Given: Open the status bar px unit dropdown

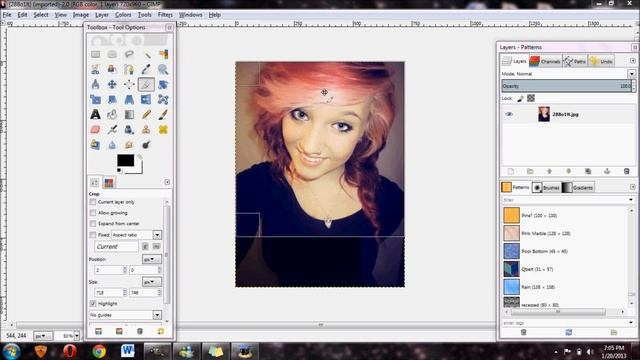Looking at the screenshot, I should pos(43,336).
